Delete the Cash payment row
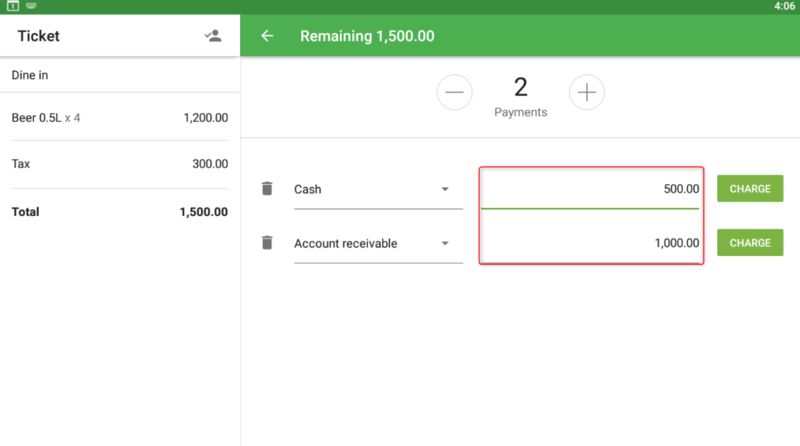Viewport: 800px width, 446px height. (267, 188)
